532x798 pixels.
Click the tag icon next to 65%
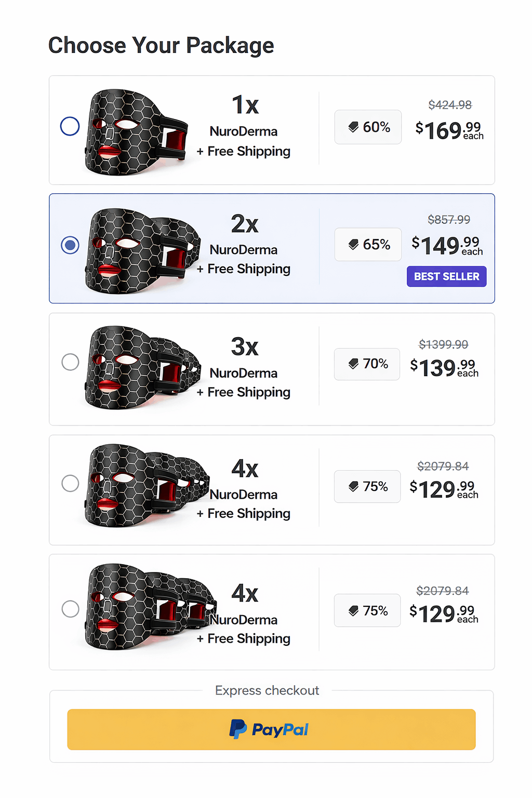353,245
